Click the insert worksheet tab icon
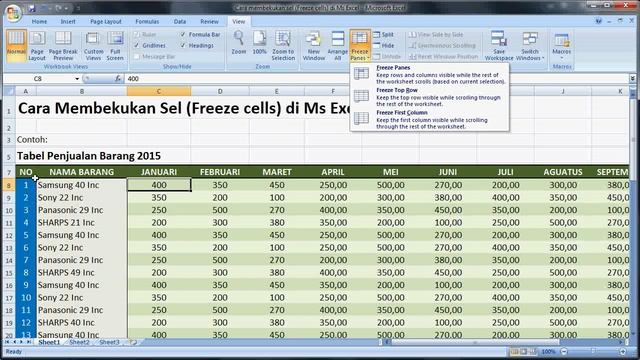 tap(133, 342)
